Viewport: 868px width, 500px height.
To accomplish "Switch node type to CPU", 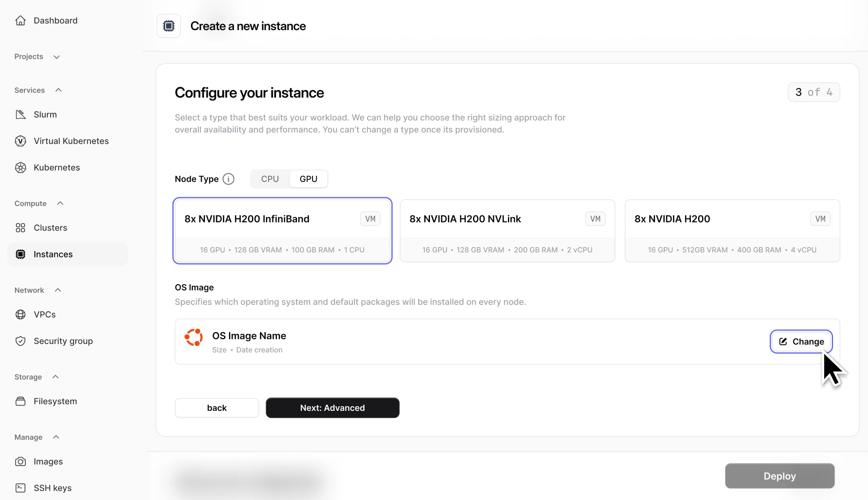I will click(269, 179).
